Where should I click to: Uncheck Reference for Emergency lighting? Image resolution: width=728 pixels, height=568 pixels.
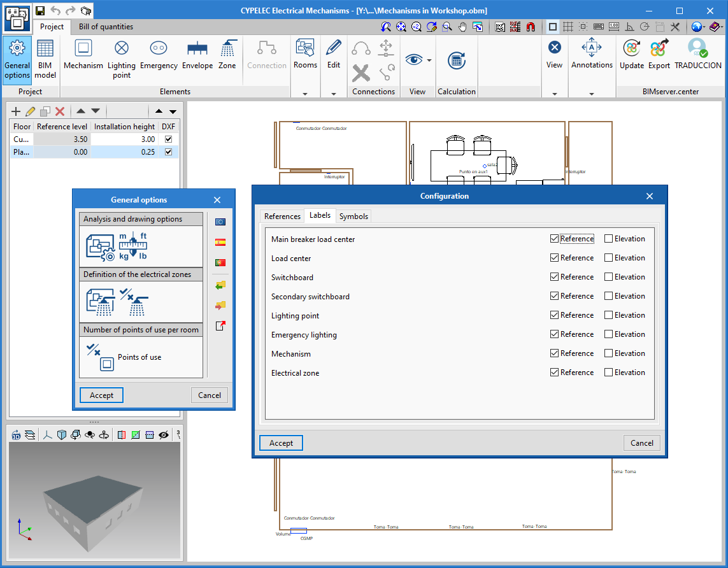[x=554, y=334]
